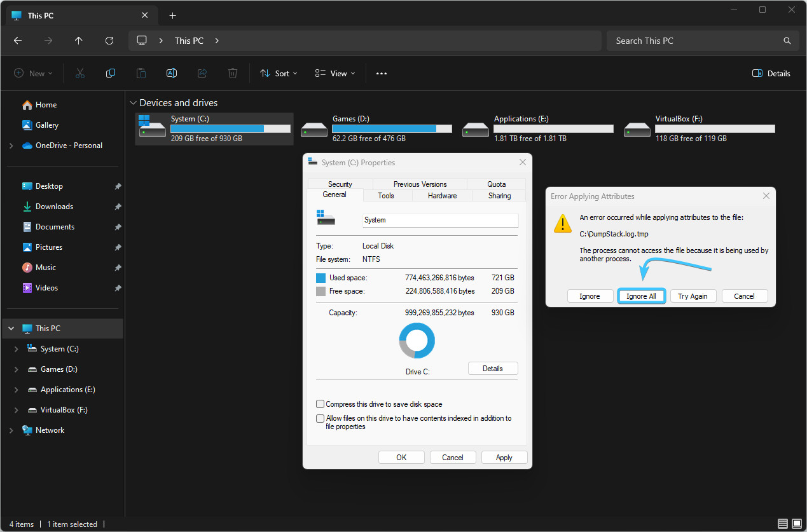Toggle Allow files to have contents indexed
The image size is (807, 532).
(321, 419)
